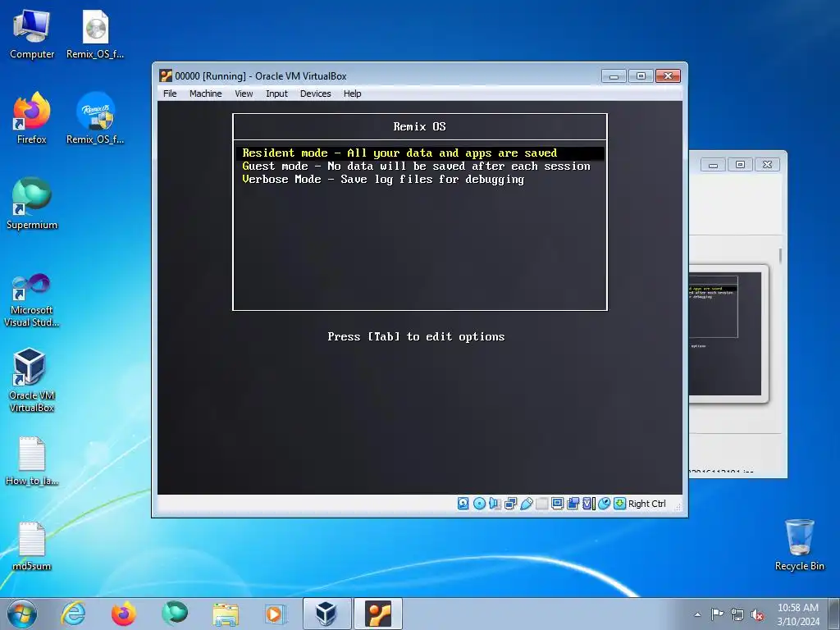Screen dimensions: 840x630
Task: Click the mouse integration status icon
Action: [x=604, y=504]
